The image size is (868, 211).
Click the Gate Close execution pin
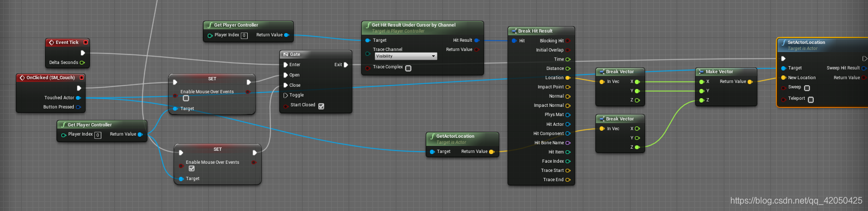(286, 85)
